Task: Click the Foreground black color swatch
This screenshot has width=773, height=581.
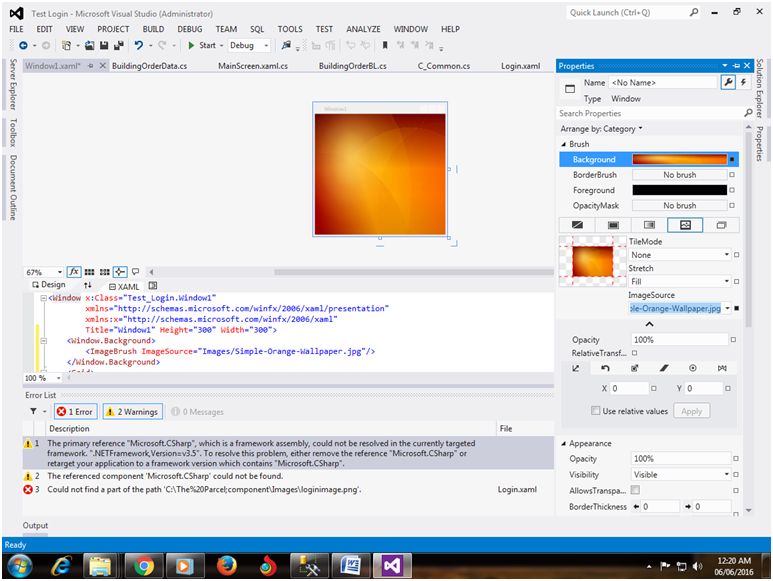Action: click(x=680, y=190)
